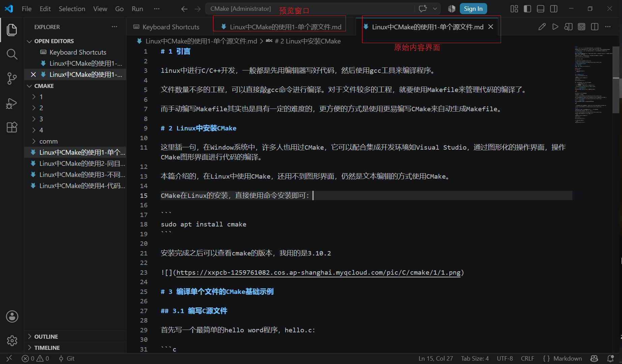Open the Explorer view in activity bar
The height and width of the screenshot is (364, 622).
(x=12, y=30)
